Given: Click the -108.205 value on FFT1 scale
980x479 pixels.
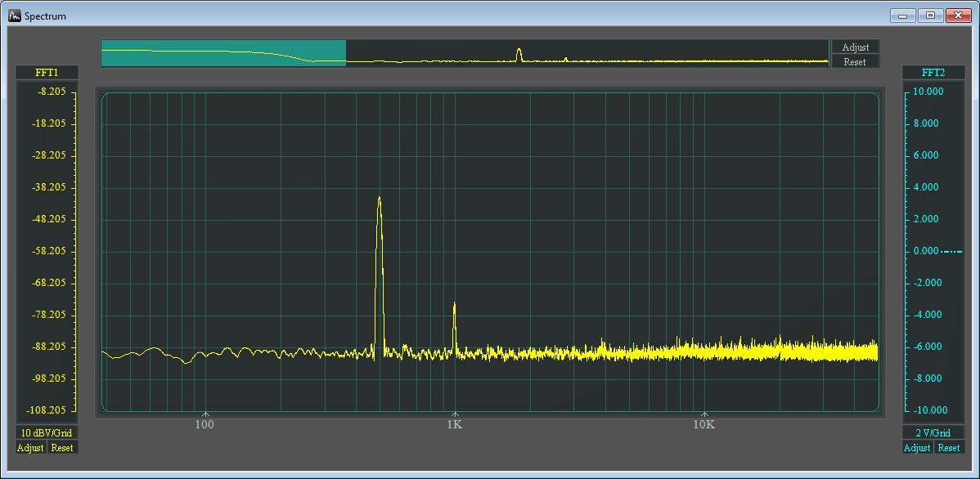Looking at the screenshot, I should point(47,410).
